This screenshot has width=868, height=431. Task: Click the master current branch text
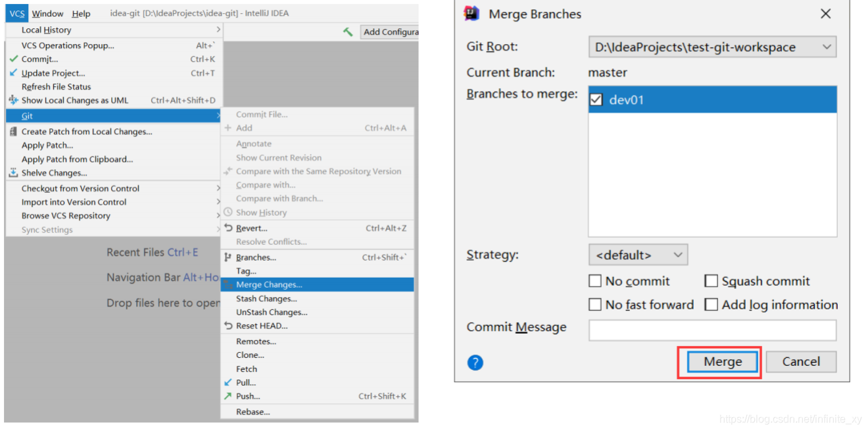(x=608, y=72)
